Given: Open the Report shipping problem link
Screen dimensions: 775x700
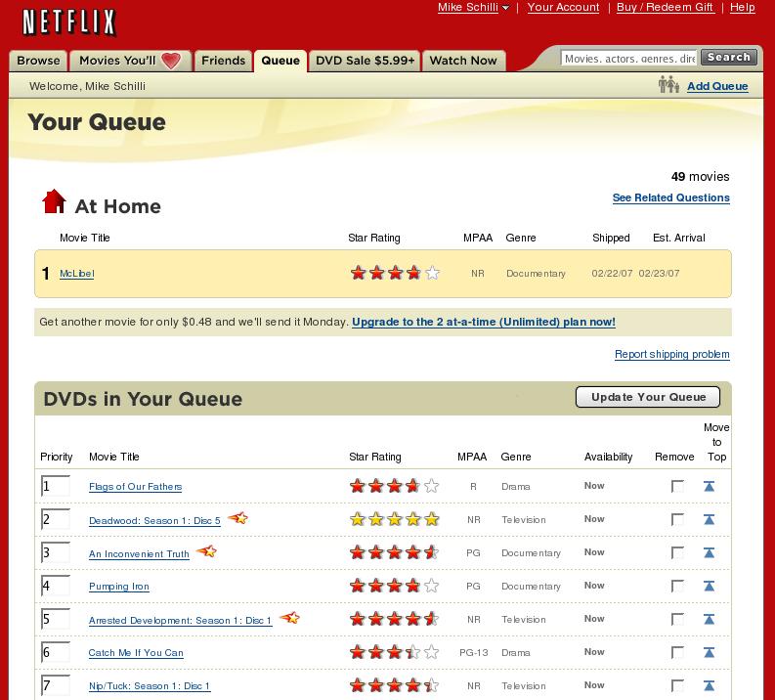Looking at the screenshot, I should 671,354.
